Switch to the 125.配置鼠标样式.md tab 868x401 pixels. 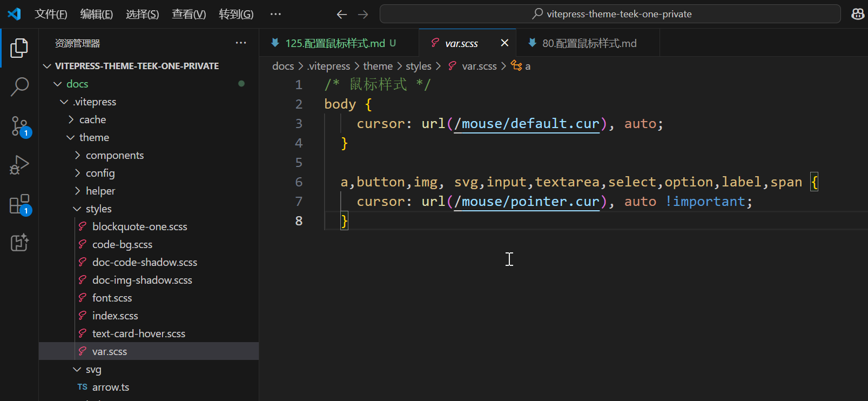click(x=339, y=43)
